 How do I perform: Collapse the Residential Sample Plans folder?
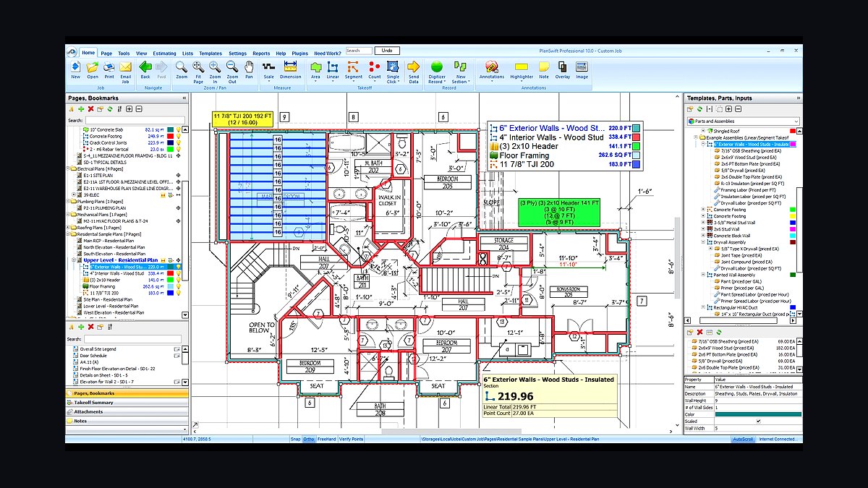point(69,234)
